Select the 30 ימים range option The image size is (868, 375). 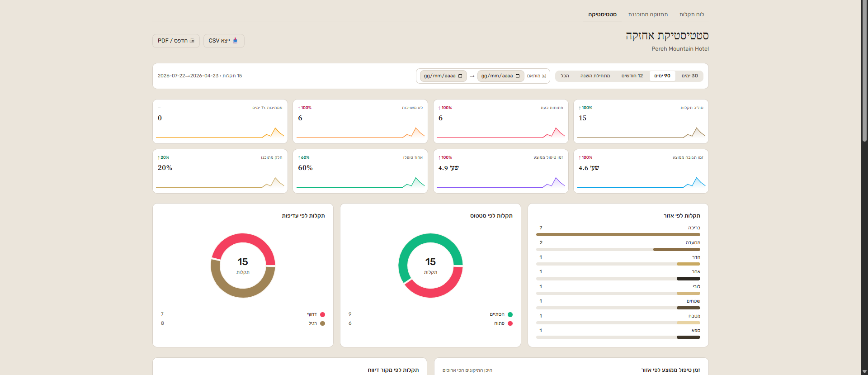pyautogui.click(x=689, y=76)
